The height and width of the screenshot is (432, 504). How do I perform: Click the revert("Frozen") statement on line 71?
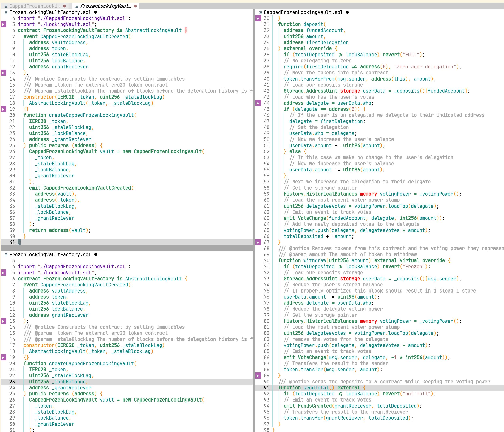pyautogui.click(x=406, y=267)
